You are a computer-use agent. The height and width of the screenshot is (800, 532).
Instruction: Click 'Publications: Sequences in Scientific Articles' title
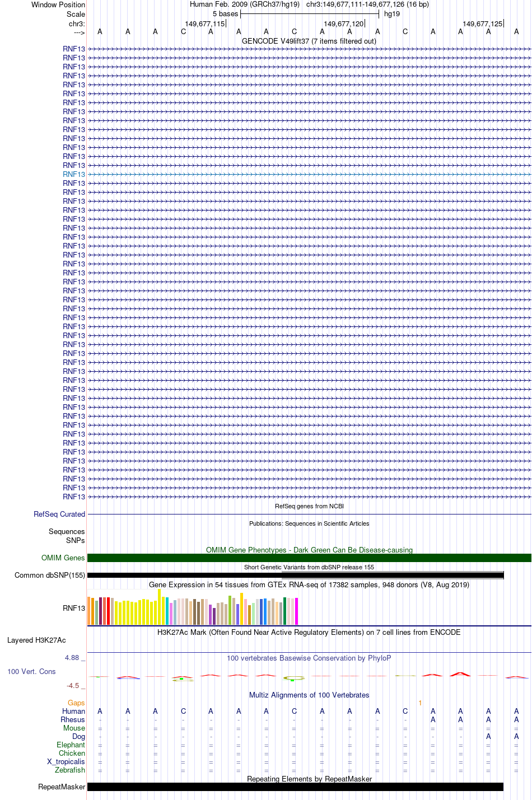[x=309, y=523]
